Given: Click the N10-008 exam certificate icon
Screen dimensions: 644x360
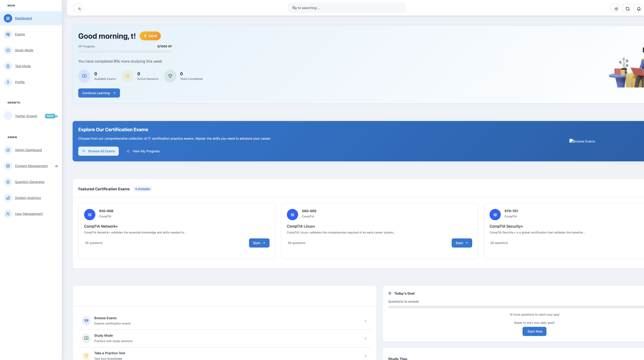Looking at the screenshot, I should [x=90, y=215].
